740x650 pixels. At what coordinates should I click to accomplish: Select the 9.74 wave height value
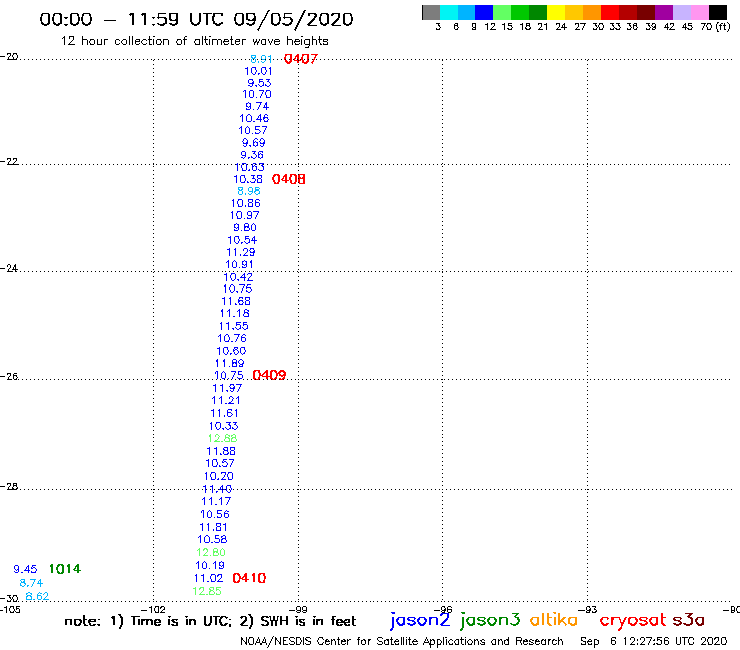(257, 107)
